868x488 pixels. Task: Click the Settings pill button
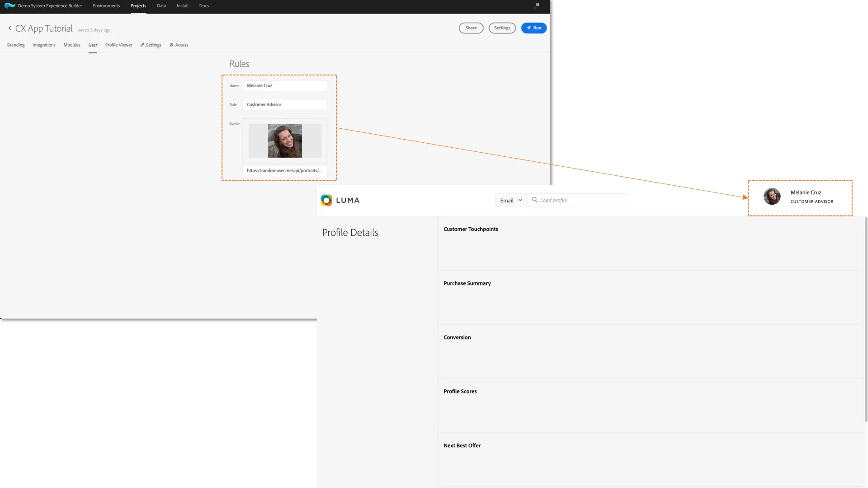pos(502,28)
